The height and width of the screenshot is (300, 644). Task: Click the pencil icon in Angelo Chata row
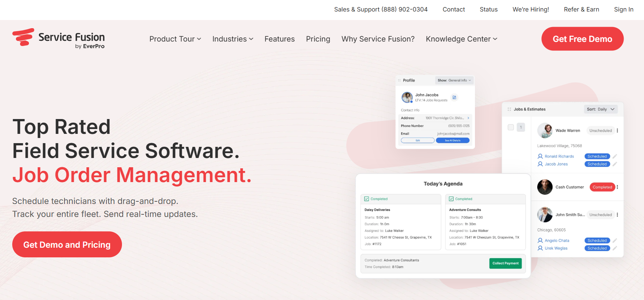click(615, 241)
